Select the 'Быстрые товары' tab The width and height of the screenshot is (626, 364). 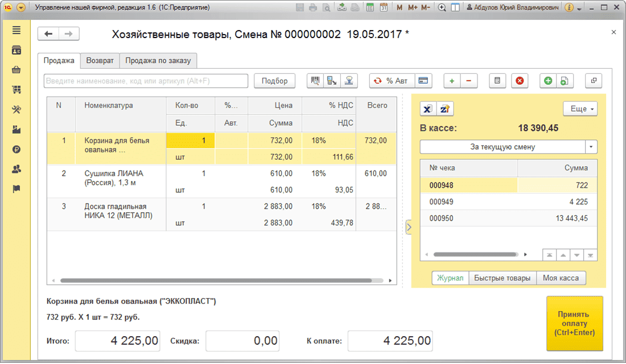click(x=503, y=278)
